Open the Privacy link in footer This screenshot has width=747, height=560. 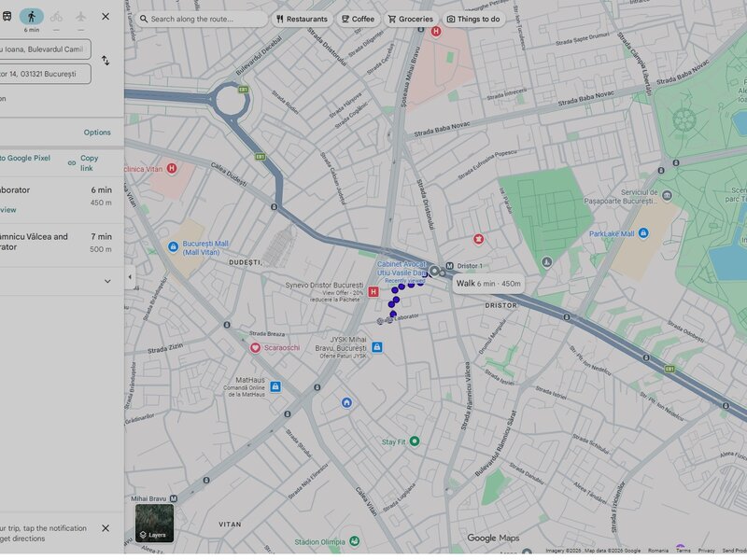707,551
